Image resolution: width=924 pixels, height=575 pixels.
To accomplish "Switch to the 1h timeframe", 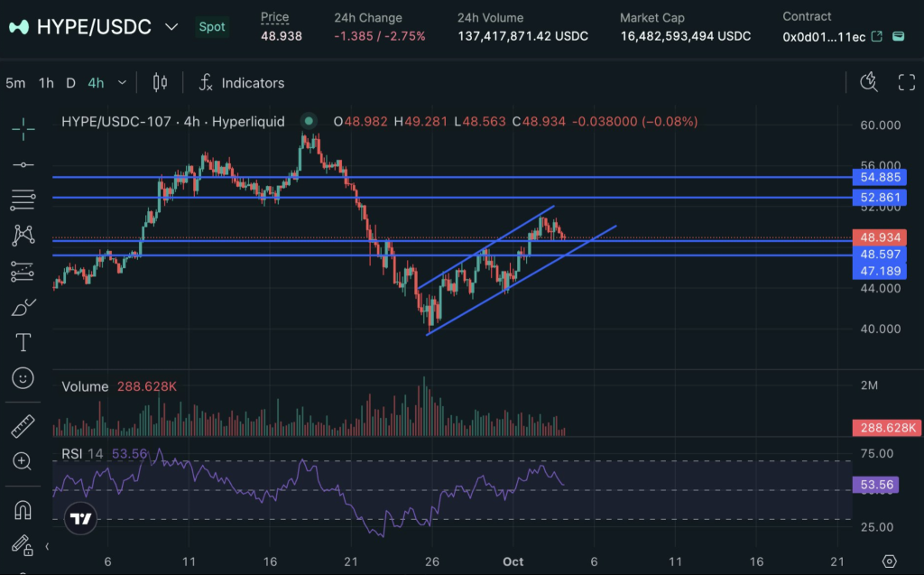I will [x=46, y=83].
